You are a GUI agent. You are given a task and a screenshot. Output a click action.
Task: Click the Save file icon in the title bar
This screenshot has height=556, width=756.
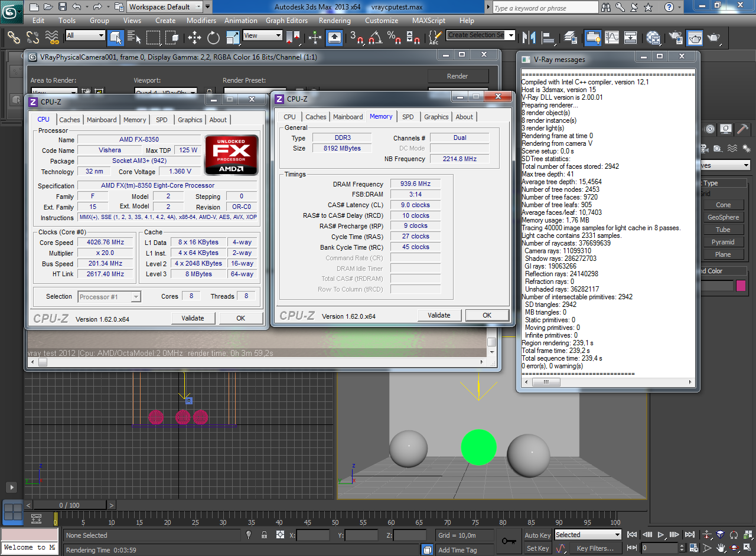(x=63, y=6)
